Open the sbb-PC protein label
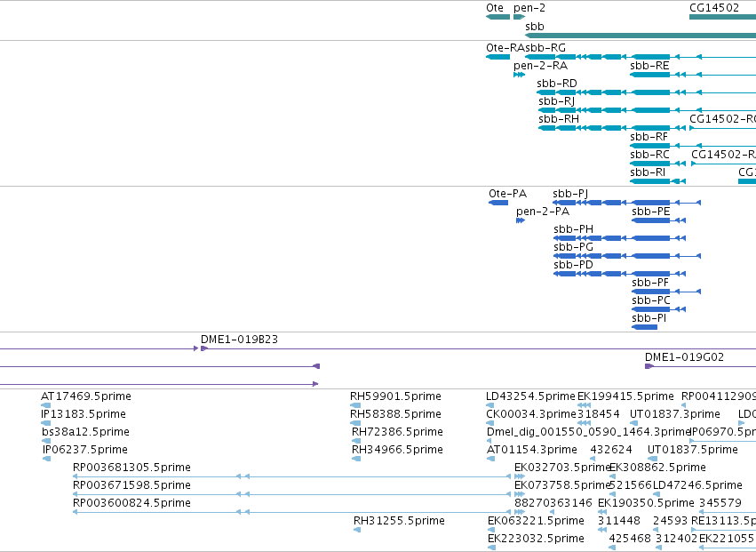Viewport: 756px width, 552px height. [x=651, y=300]
